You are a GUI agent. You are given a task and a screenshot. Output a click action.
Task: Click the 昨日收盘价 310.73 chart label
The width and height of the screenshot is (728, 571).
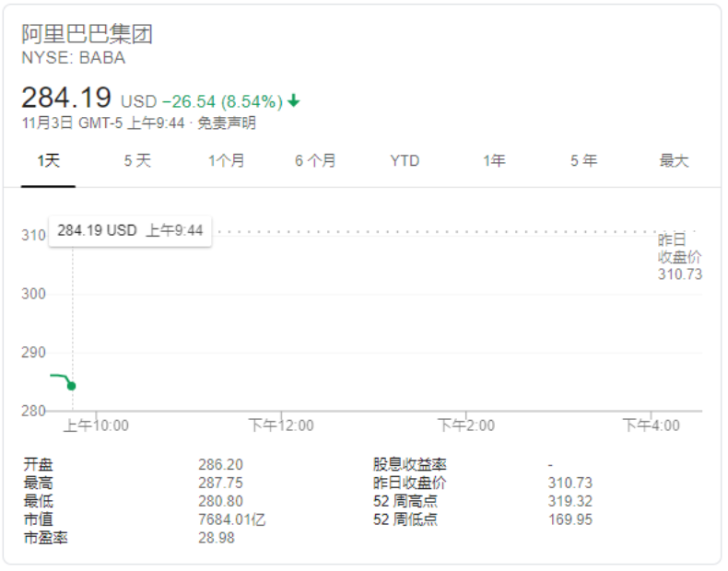(x=680, y=257)
